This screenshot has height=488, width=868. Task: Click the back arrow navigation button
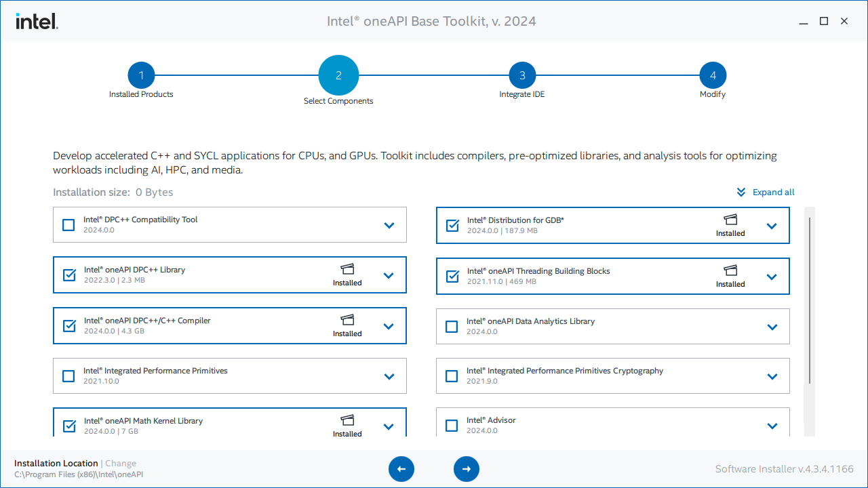[x=401, y=469]
